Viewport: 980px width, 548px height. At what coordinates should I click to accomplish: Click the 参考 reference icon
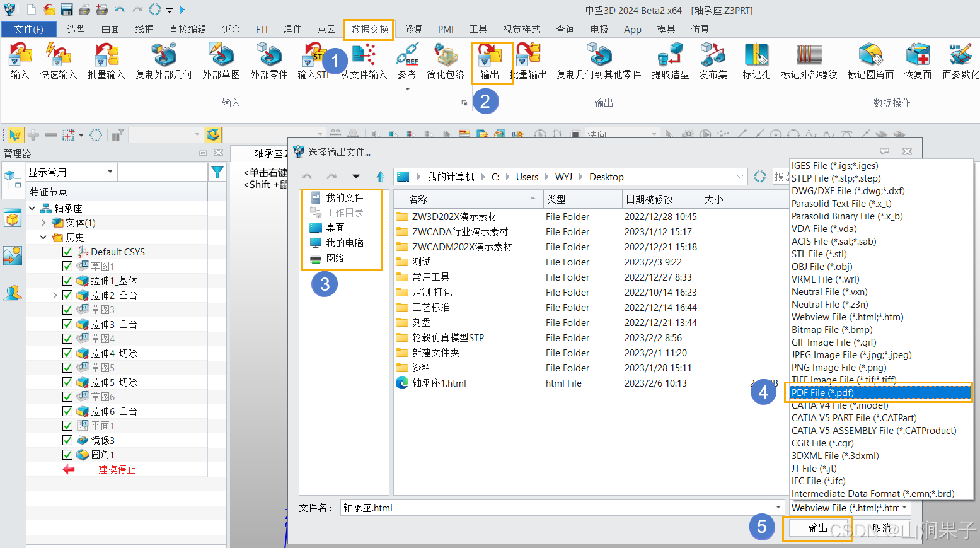pyautogui.click(x=407, y=61)
